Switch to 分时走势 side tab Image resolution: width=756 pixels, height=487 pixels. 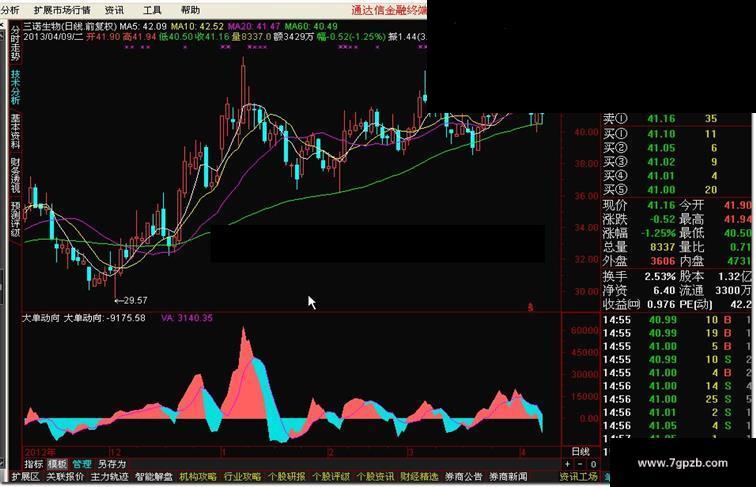[x=15, y=43]
